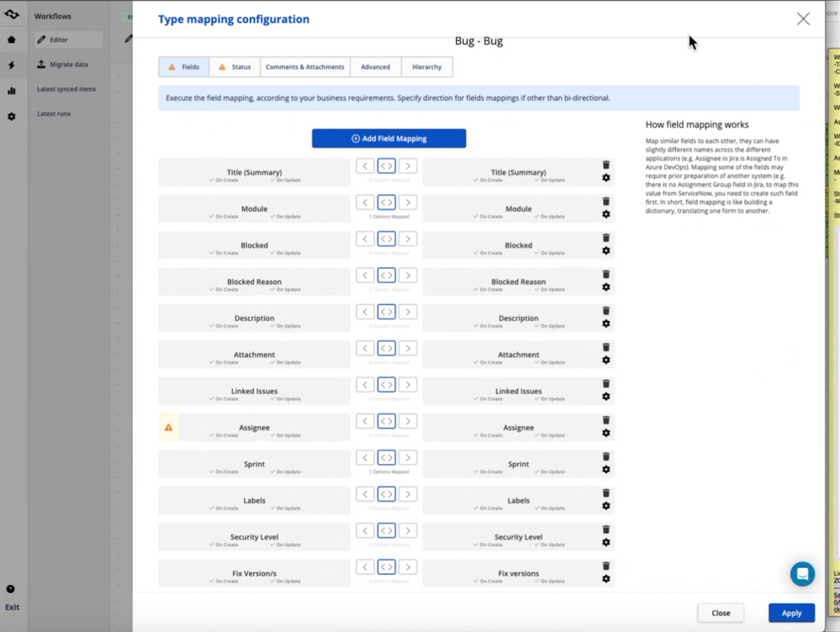840x632 pixels.
Task: Switch to the Status tab
Action: (235, 67)
